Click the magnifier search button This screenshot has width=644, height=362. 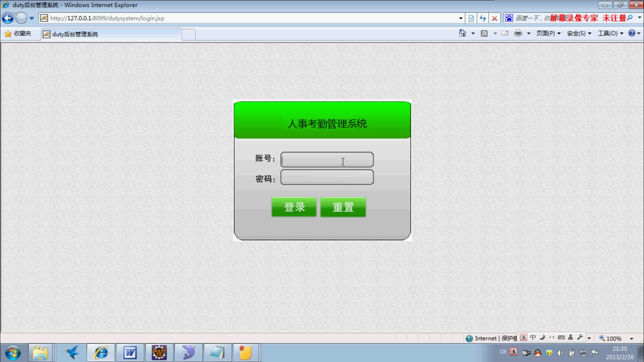630,18
